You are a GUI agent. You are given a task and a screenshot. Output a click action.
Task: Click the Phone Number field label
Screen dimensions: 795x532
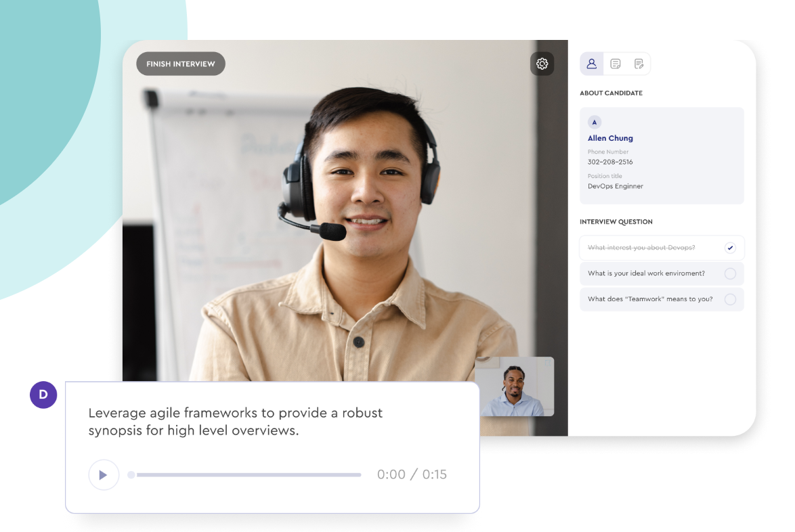coord(608,152)
